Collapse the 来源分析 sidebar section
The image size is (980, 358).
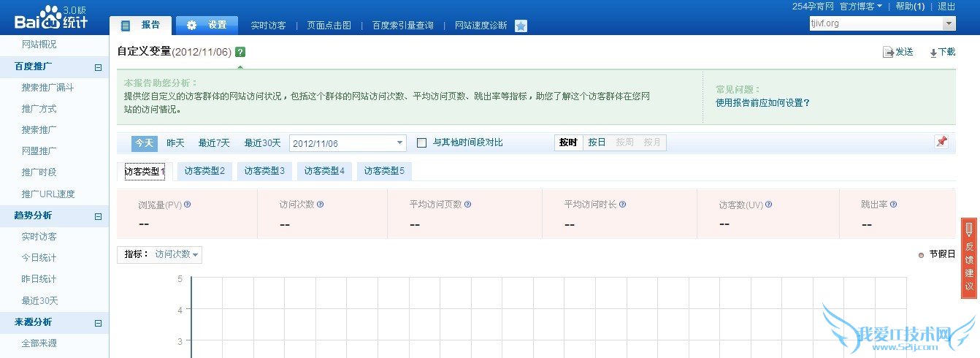98,323
